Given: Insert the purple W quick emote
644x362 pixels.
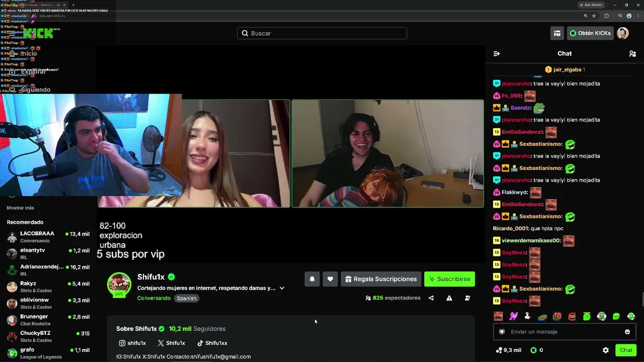Looking at the screenshot, I should pos(513,316).
